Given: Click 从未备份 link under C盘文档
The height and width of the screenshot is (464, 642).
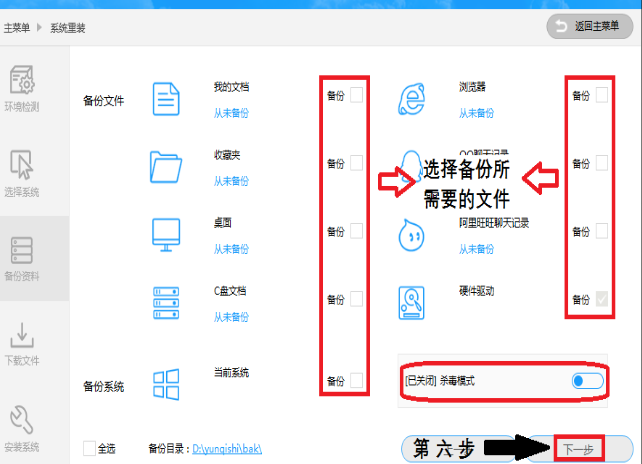Looking at the screenshot, I should click(231, 317).
